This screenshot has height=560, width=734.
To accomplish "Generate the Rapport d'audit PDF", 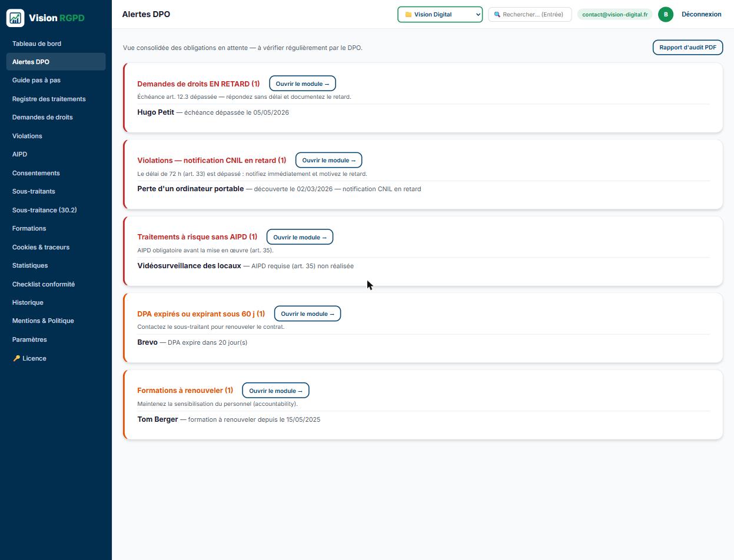I will coord(687,47).
